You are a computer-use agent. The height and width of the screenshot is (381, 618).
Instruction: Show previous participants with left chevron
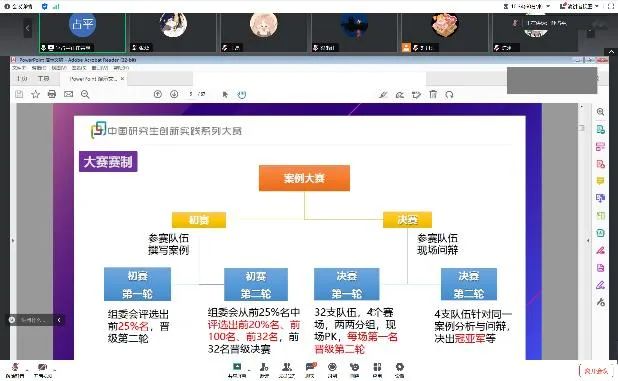27,28
